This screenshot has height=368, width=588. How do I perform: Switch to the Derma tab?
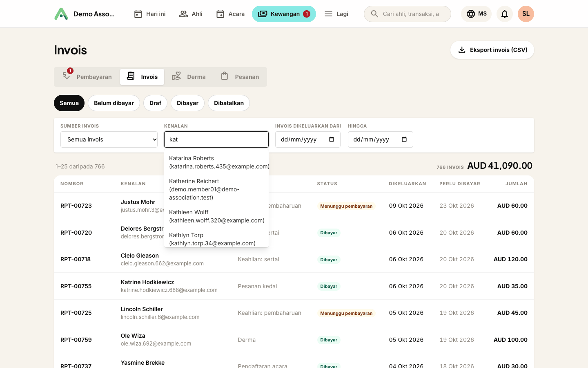[188, 77]
